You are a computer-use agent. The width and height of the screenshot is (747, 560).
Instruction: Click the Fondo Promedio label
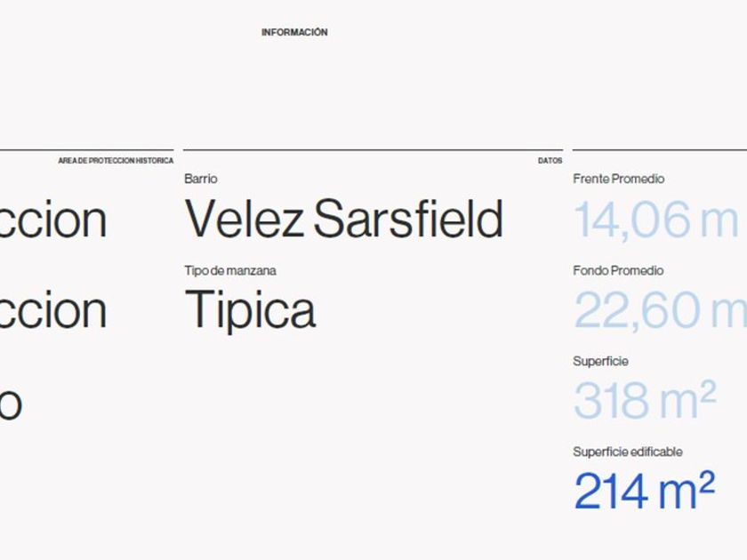618,270
